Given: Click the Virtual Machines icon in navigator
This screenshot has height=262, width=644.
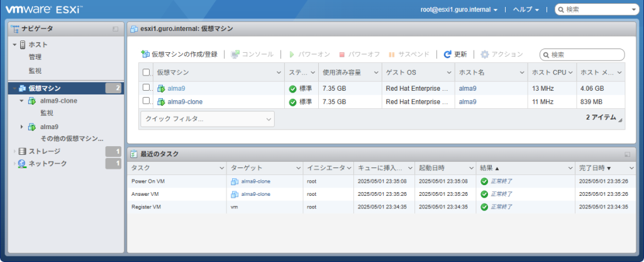Looking at the screenshot, I should point(22,88).
